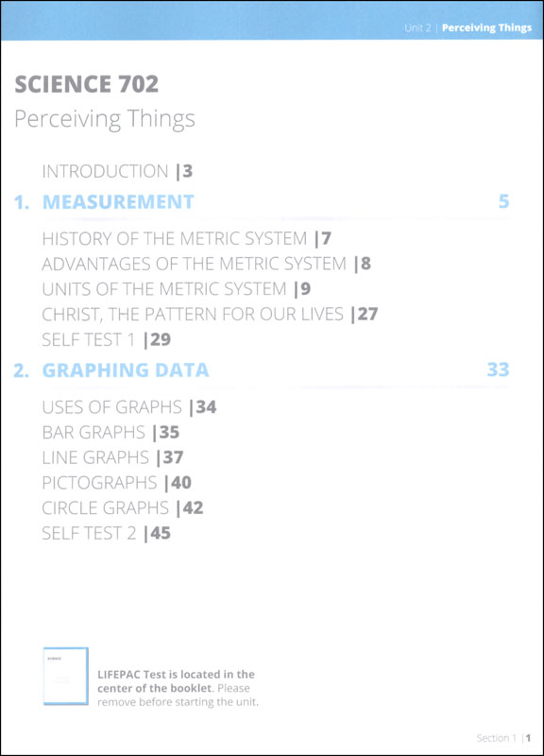
Task: Select the SELF TEST 2 entry
Action: pos(107,533)
